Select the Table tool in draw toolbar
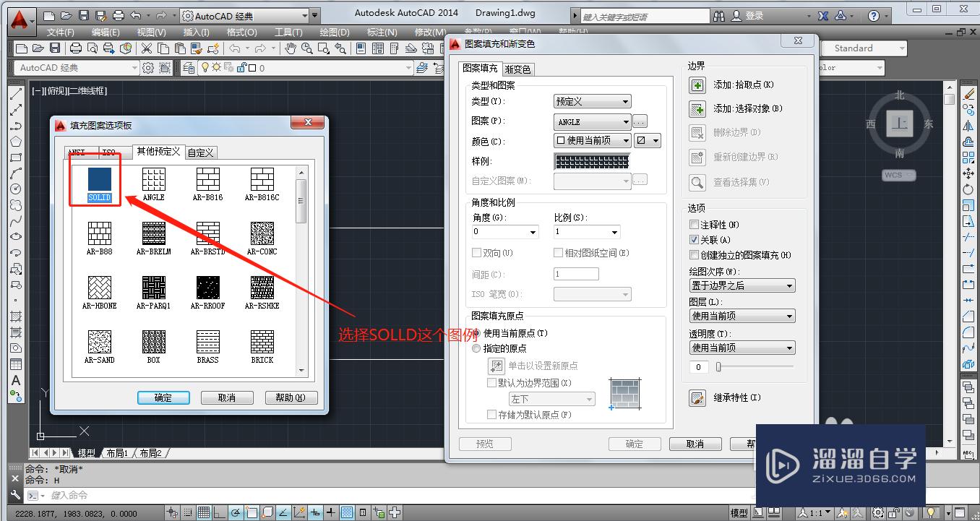The image size is (980, 521). pyautogui.click(x=15, y=364)
